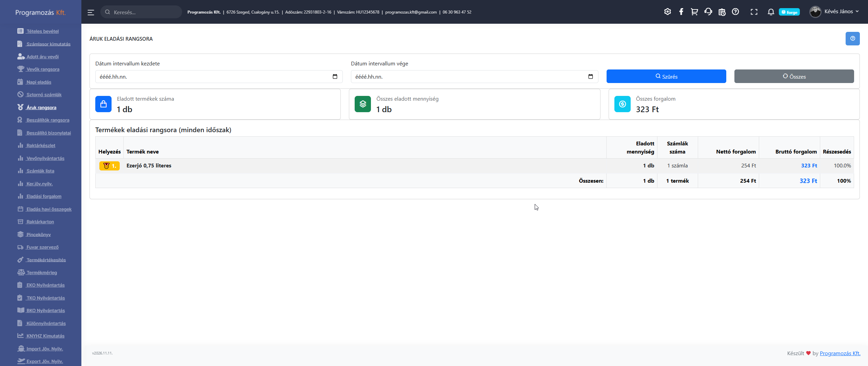Open calendar picker for end date
The image size is (868, 366).
pyautogui.click(x=590, y=77)
